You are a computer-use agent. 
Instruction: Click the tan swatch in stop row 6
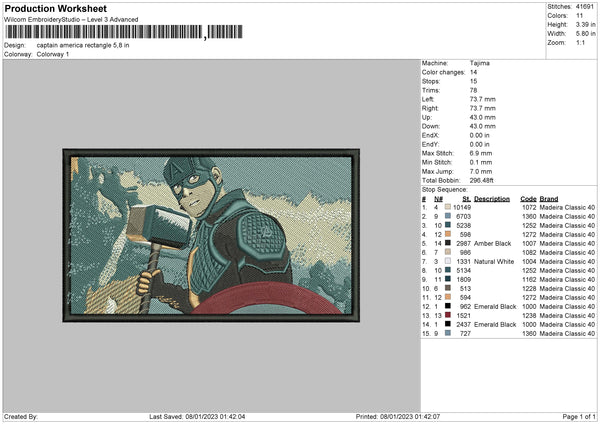[447, 252]
